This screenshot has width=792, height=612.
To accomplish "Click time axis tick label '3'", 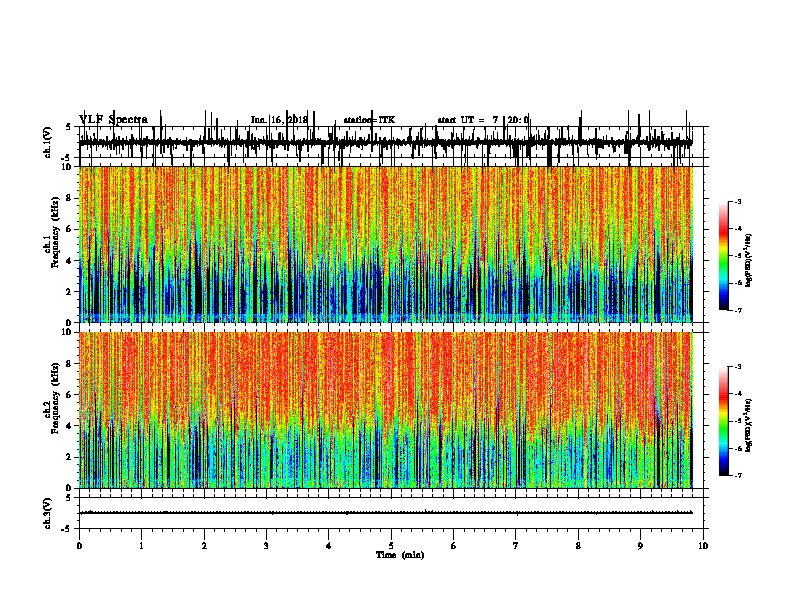I will (x=266, y=545).
